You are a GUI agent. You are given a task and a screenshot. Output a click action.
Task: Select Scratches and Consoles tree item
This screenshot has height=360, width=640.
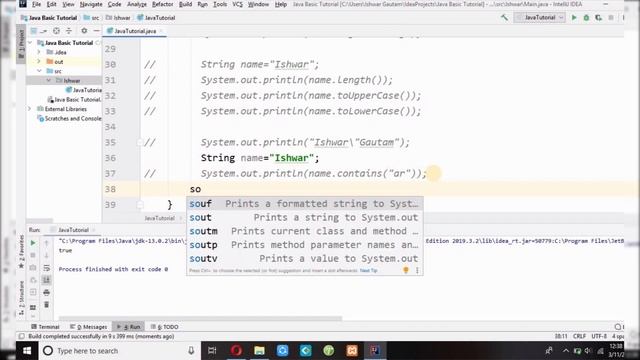69,118
